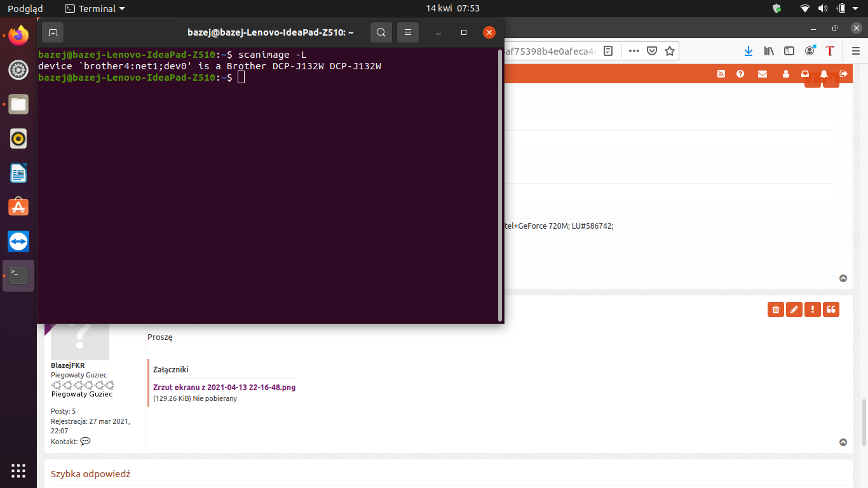Click forum logout arrow icon
868x488 pixels.
click(x=843, y=74)
